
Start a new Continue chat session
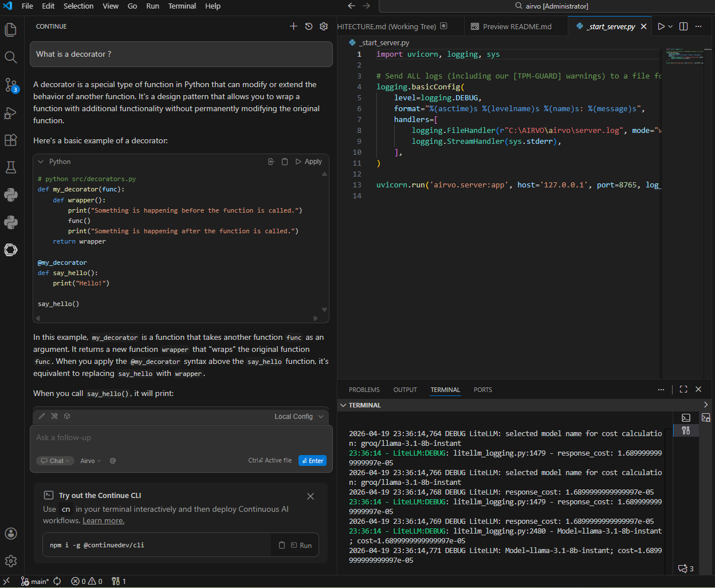(294, 26)
